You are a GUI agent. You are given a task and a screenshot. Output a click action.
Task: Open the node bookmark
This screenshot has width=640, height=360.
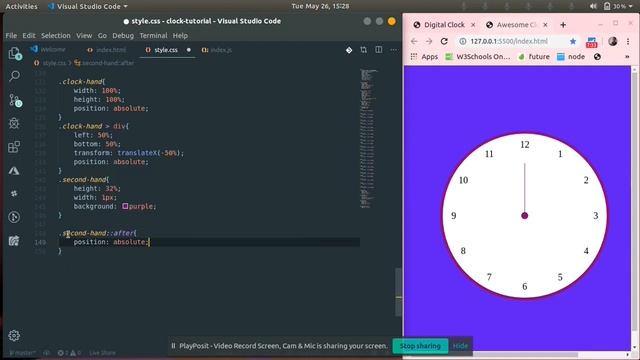571,57
